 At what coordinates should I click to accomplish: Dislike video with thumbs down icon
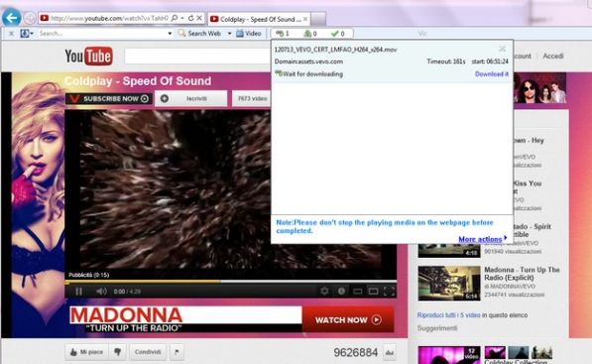(x=118, y=352)
